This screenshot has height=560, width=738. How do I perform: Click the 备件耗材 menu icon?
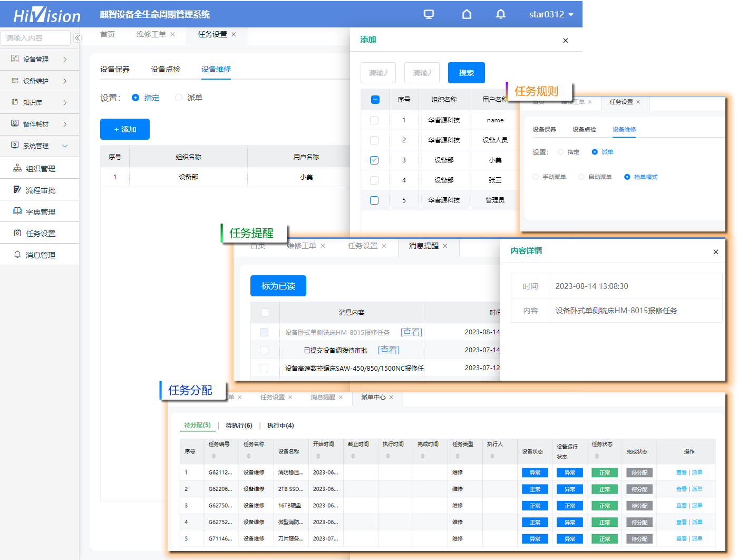pos(15,124)
